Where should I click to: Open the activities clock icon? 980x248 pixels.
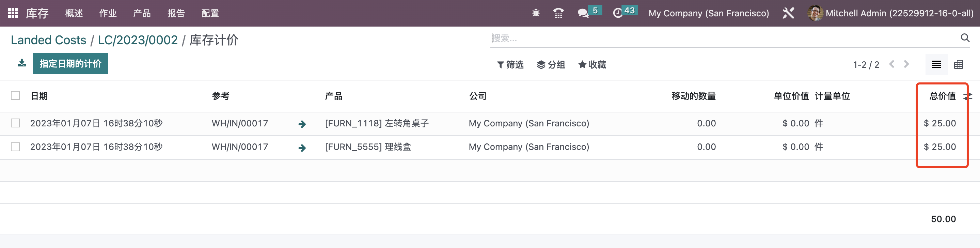[x=618, y=13]
